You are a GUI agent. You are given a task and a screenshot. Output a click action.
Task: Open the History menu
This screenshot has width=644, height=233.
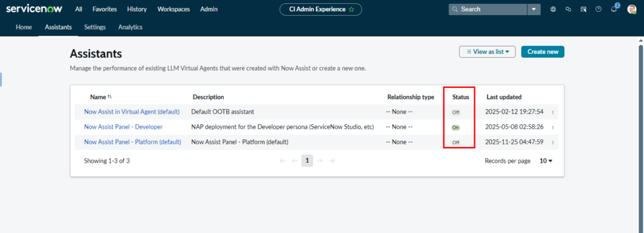pos(137,9)
